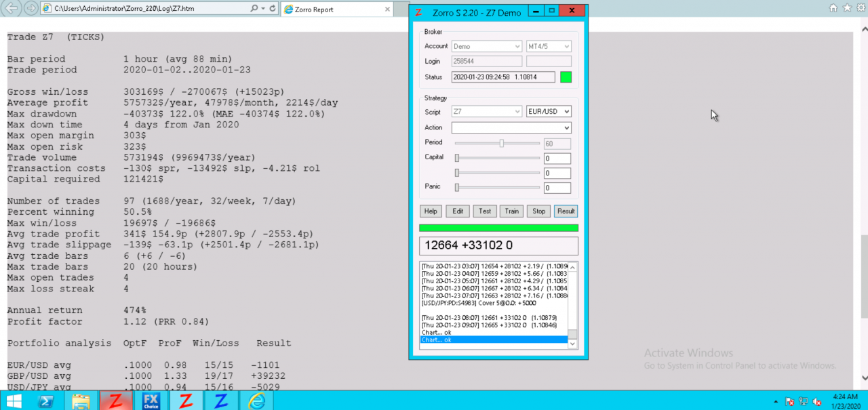Click the Train button in Zorro
The width and height of the screenshot is (868, 410).
512,211
